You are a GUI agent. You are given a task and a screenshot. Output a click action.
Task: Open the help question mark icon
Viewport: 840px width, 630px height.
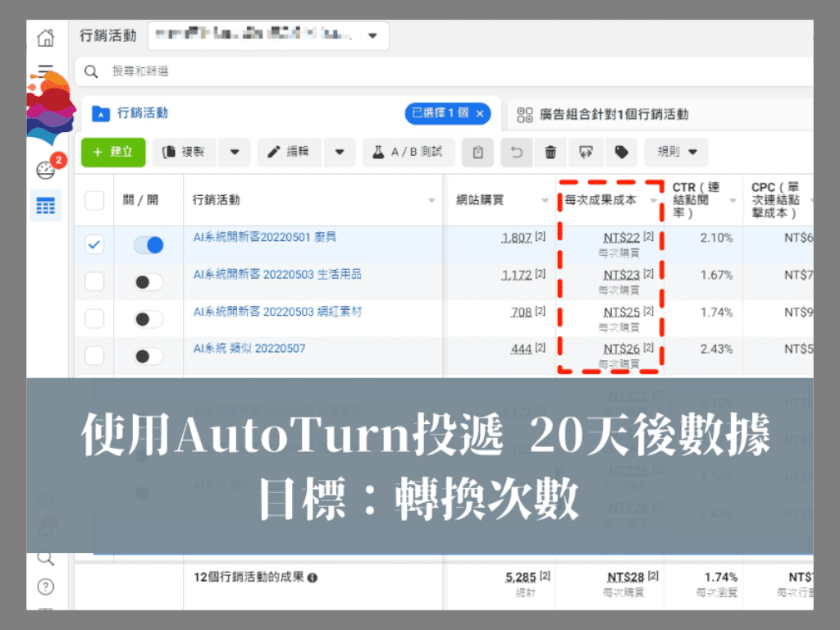point(46,587)
